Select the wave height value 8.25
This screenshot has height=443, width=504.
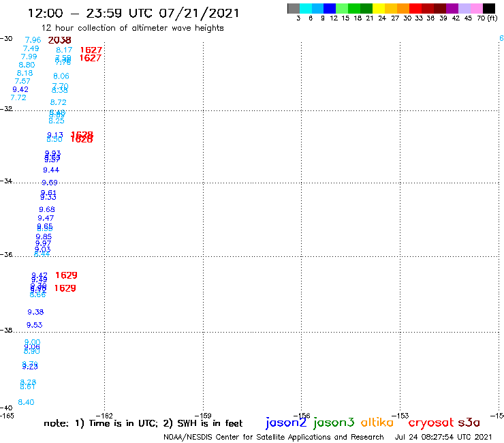57,121
